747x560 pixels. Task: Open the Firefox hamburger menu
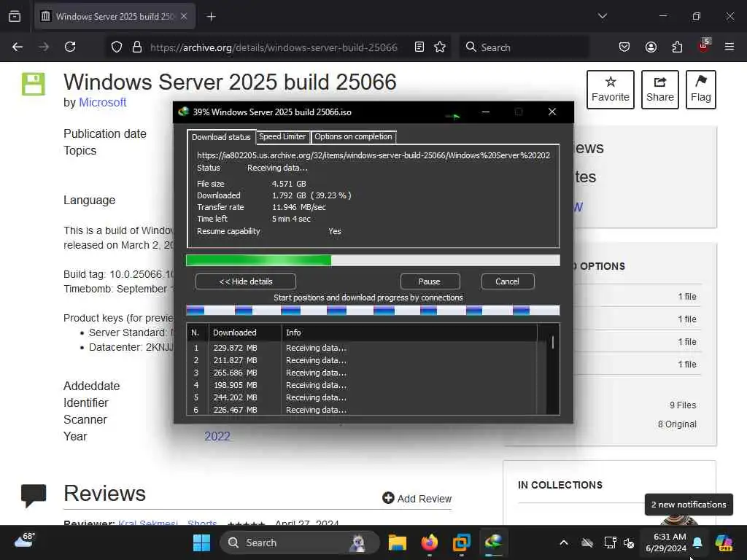(x=729, y=47)
